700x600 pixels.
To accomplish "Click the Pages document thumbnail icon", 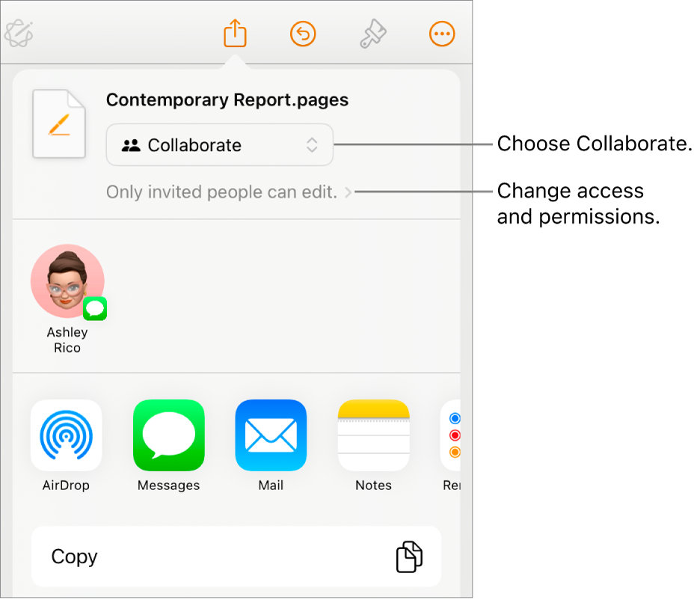I will 59,123.
